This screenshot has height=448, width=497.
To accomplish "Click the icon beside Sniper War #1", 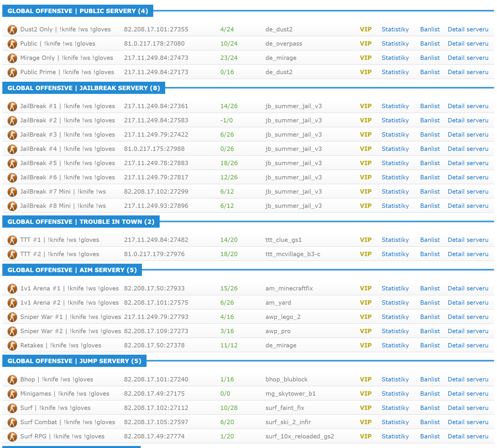I will point(12,317).
